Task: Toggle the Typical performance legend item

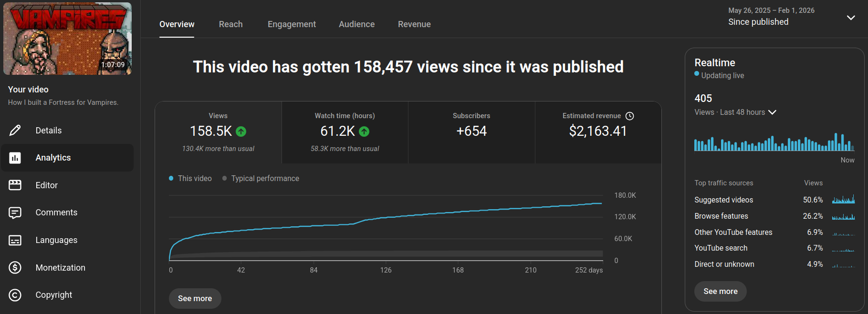Action: (x=261, y=178)
